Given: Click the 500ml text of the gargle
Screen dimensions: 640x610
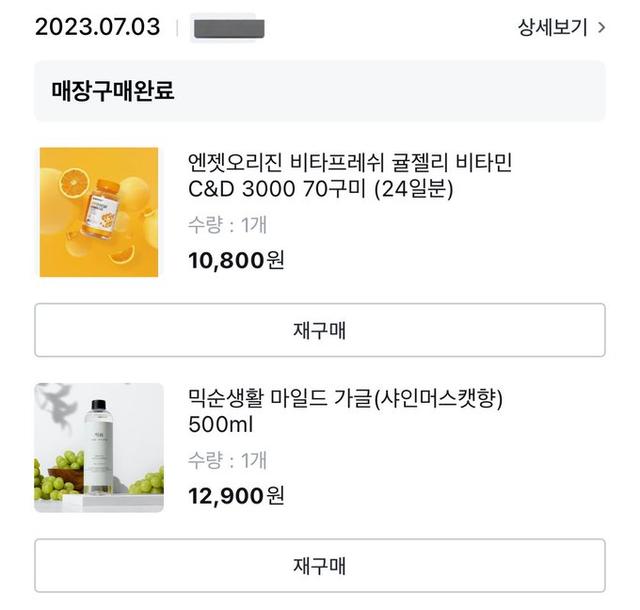Looking at the screenshot, I should 221,425.
